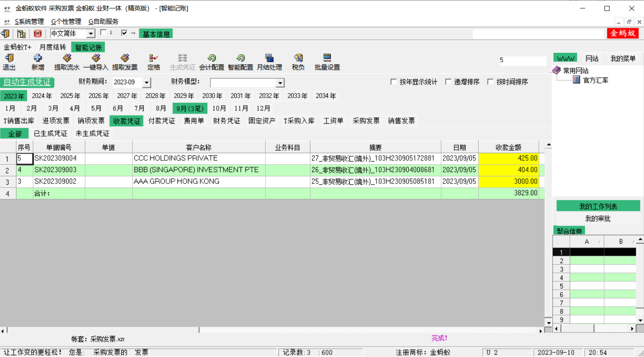Viewport: 644px width, 357px height.
Task: Click column A header in side spreadsheet
Action: pyautogui.click(x=587, y=241)
